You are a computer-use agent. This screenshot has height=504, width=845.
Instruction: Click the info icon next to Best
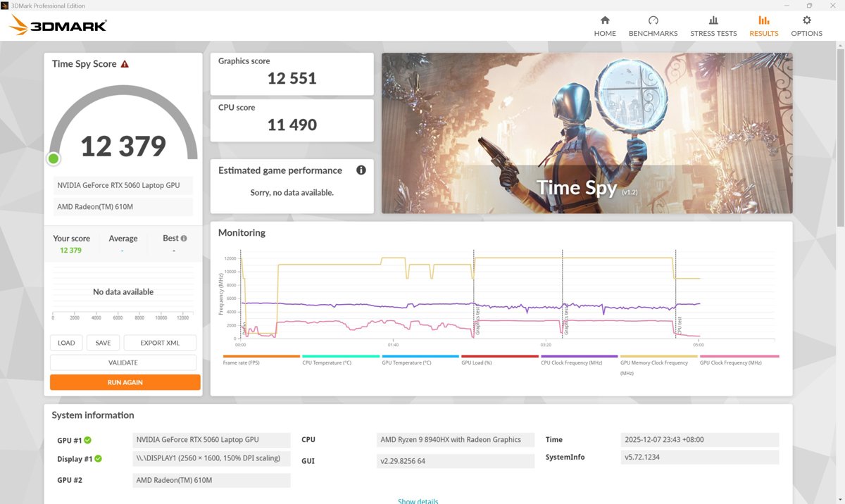182,238
